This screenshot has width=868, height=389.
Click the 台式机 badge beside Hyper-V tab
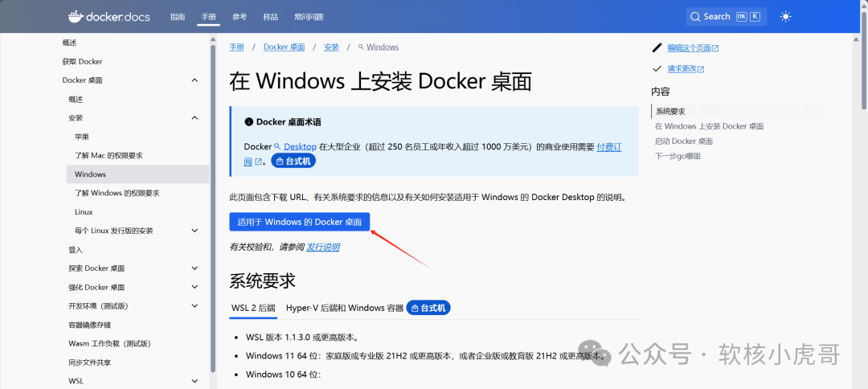pyautogui.click(x=428, y=308)
